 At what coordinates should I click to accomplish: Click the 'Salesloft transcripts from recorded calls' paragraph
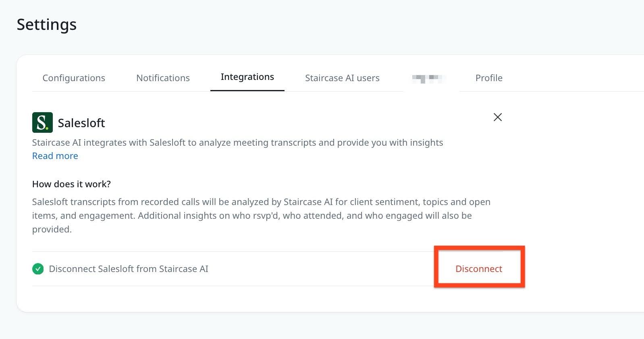pyautogui.click(x=261, y=216)
